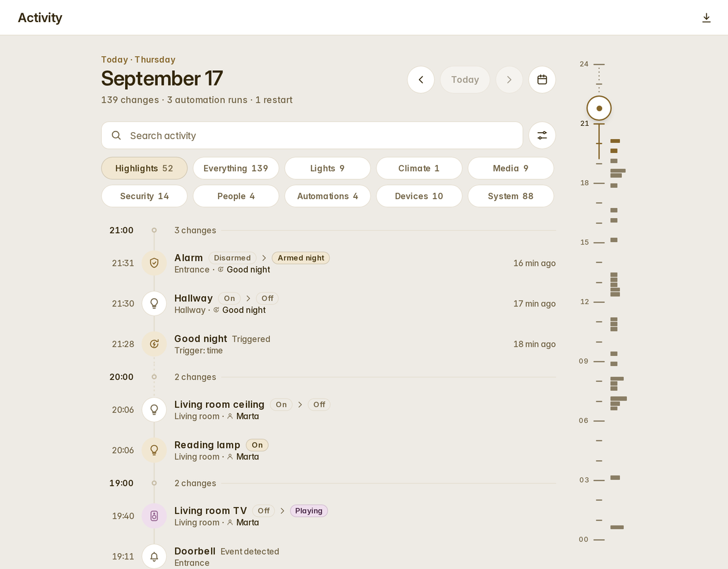Click the timeline scrubber handle near 21
The image size is (728, 569).
pyautogui.click(x=599, y=108)
